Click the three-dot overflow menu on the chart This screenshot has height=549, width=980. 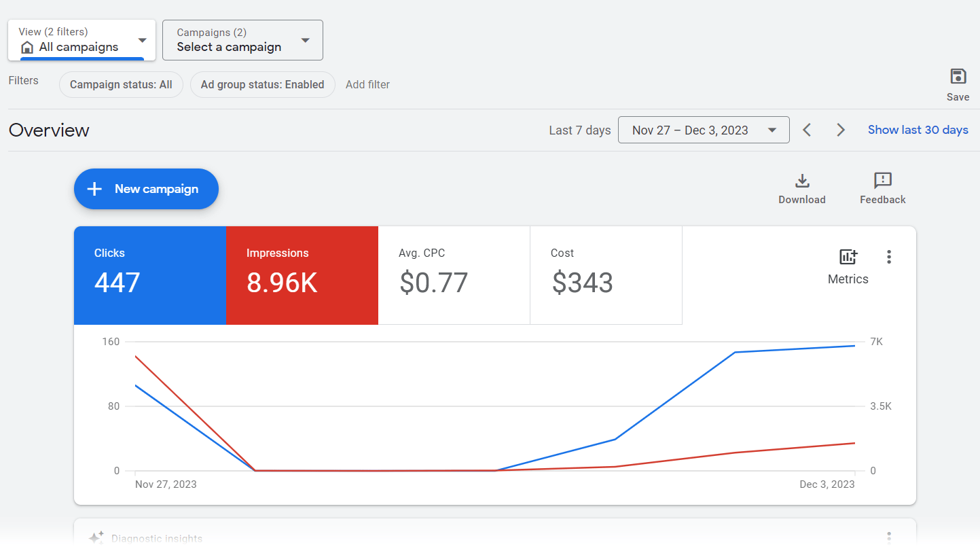pyautogui.click(x=889, y=257)
